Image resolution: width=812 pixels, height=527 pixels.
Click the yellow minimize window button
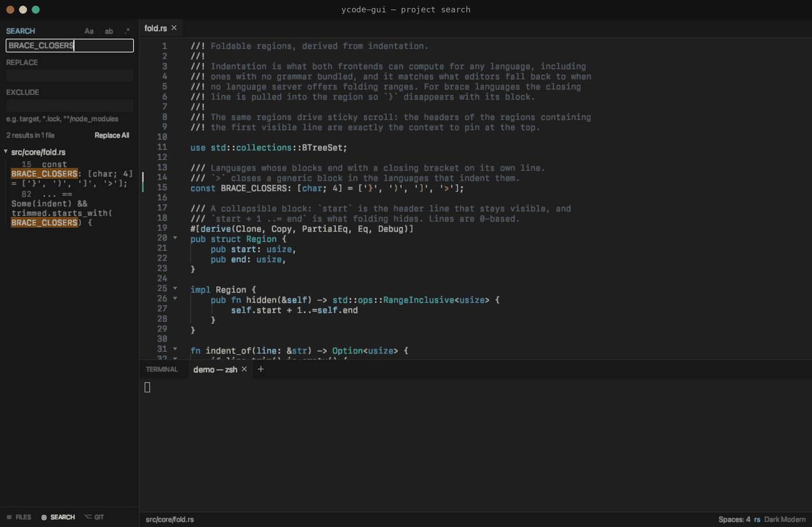[x=23, y=9]
